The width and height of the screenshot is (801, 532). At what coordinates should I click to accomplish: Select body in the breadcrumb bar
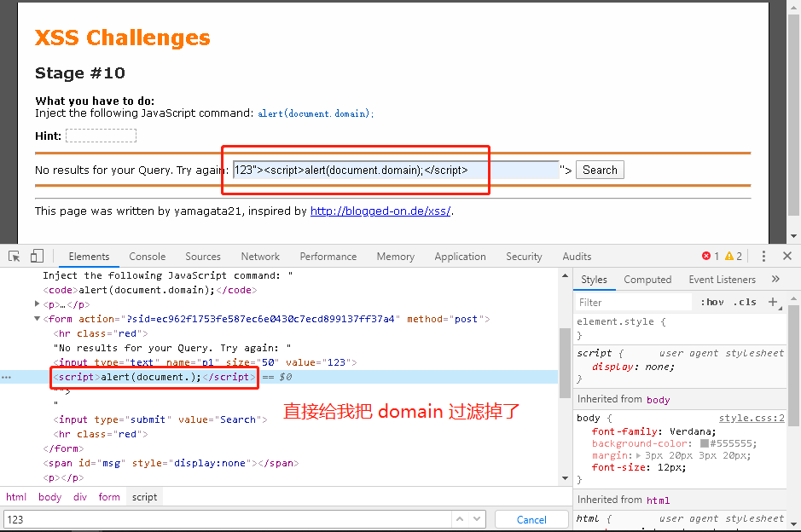click(x=49, y=497)
